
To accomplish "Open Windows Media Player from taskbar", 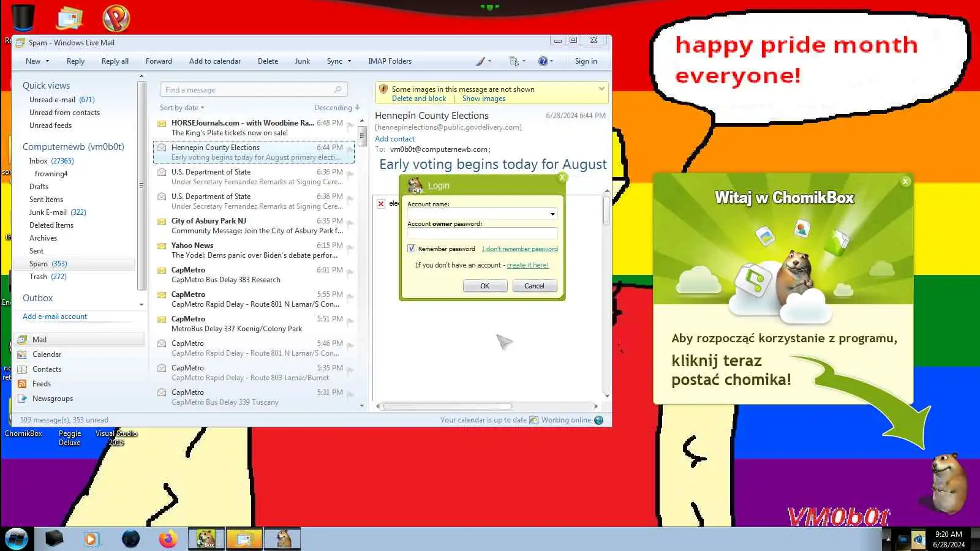I will pos(91,539).
